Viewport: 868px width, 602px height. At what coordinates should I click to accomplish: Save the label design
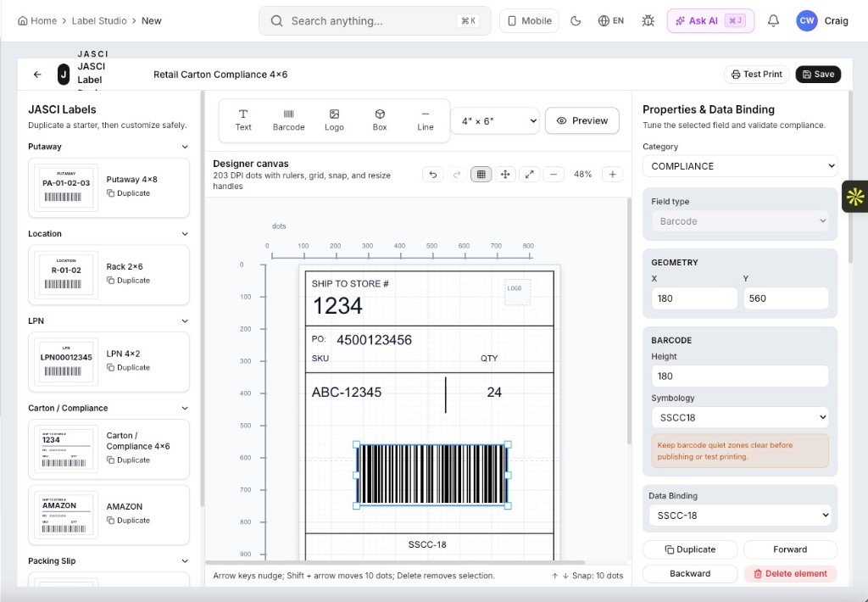[818, 75]
